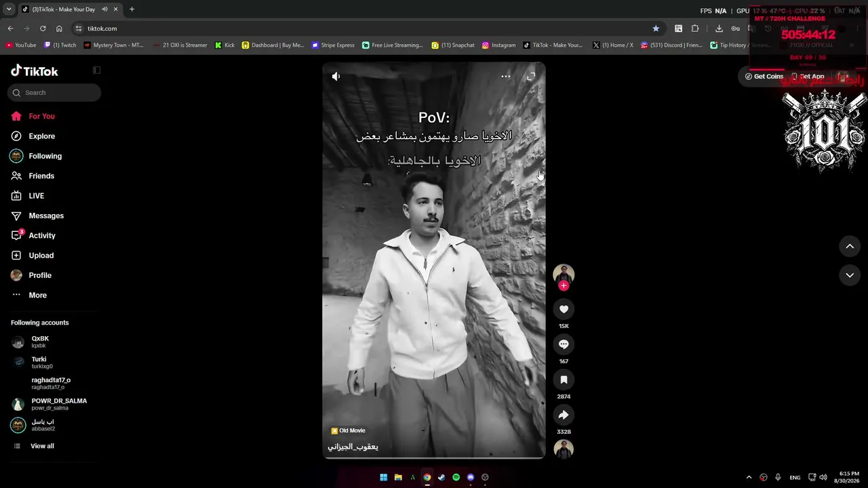Go to the previous video with the up chevron

pyautogui.click(x=850, y=247)
